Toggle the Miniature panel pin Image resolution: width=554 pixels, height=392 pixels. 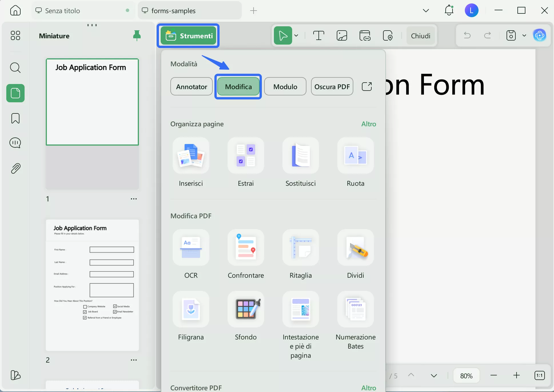coord(137,35)
